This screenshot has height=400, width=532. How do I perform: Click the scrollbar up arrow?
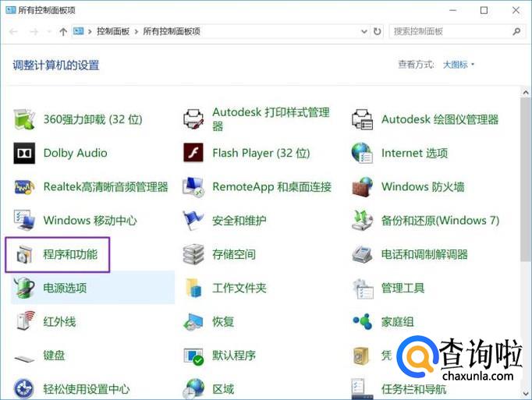pyautogui.click(x=526, y=92)
